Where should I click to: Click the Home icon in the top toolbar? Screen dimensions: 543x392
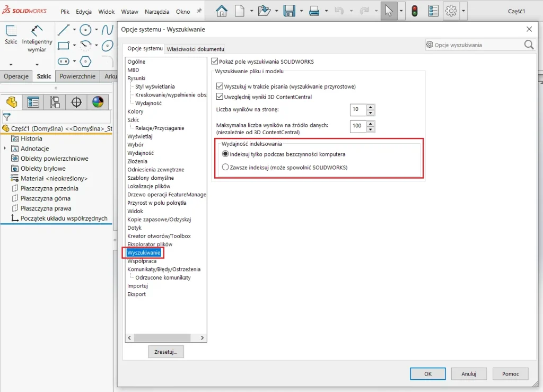(221, 11)
